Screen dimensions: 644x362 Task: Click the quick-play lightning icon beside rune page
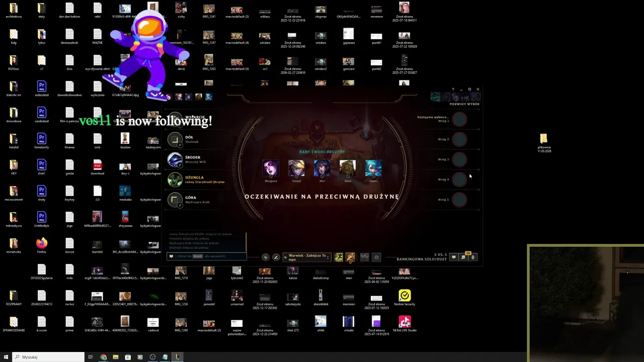[x=266, y=257]
